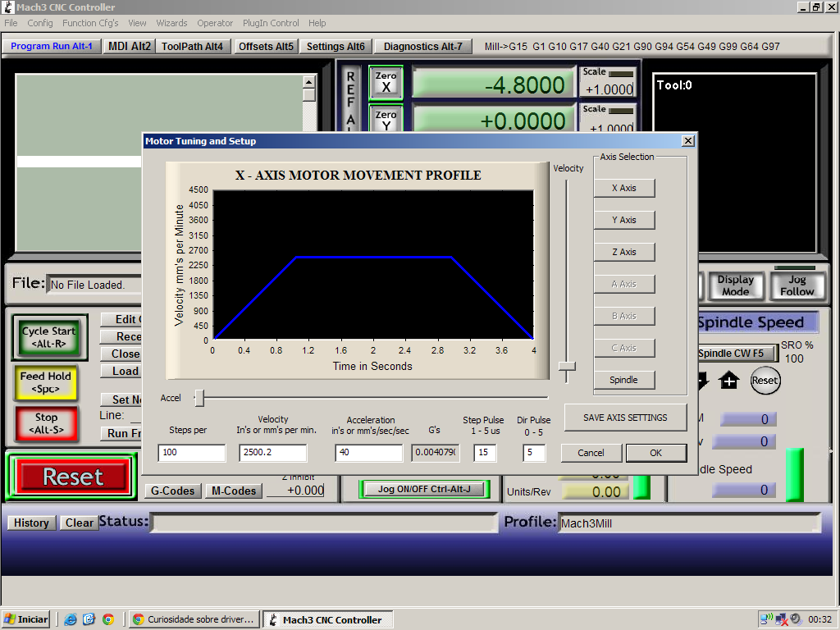This screenshot has width=840, height=630.
Task: Open the M-Codes list
Action: [234, 491]
